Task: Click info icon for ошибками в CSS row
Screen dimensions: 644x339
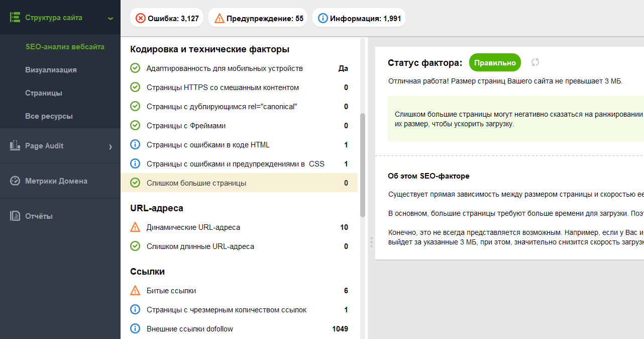Action: point(135,163)
